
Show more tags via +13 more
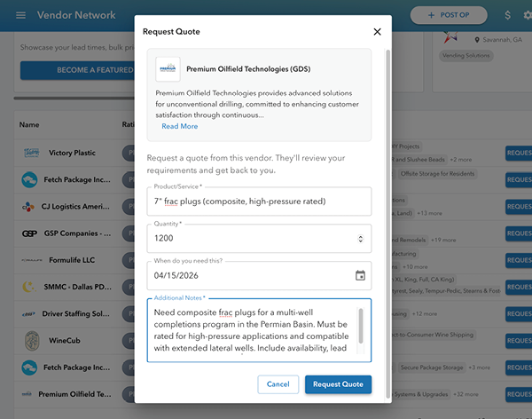[429, 213]
